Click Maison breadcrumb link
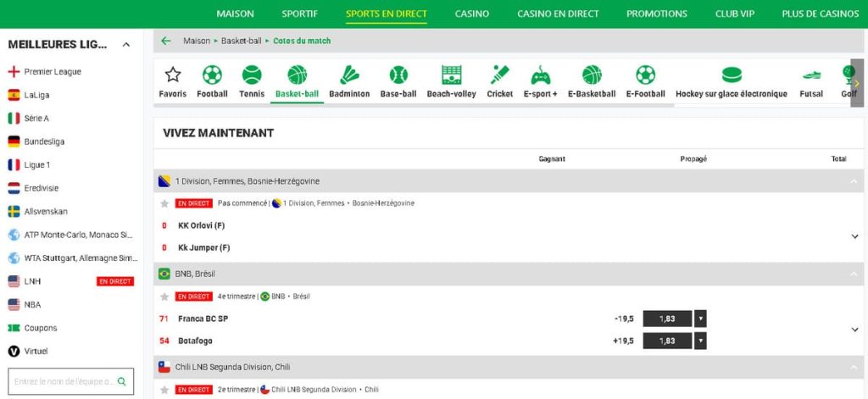This screenshot has height=399, width=868. point(197,41)
